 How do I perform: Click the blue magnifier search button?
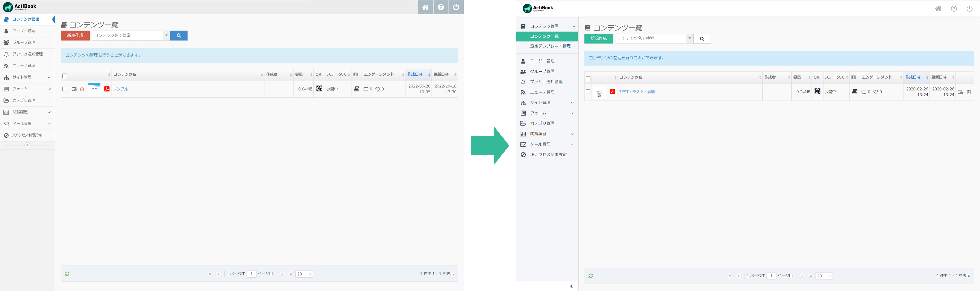point(179,35)
